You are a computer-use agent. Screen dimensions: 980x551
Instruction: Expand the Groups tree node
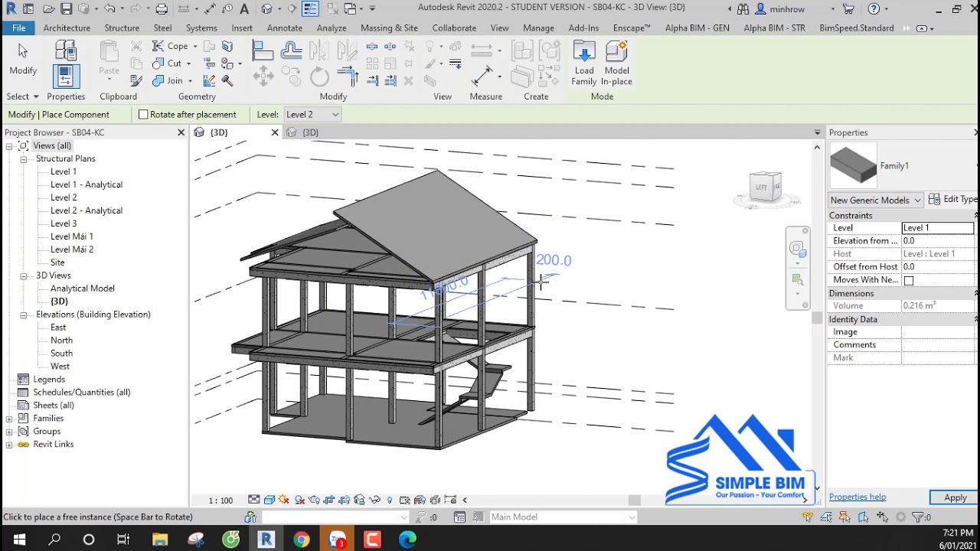tap(9, 432)
